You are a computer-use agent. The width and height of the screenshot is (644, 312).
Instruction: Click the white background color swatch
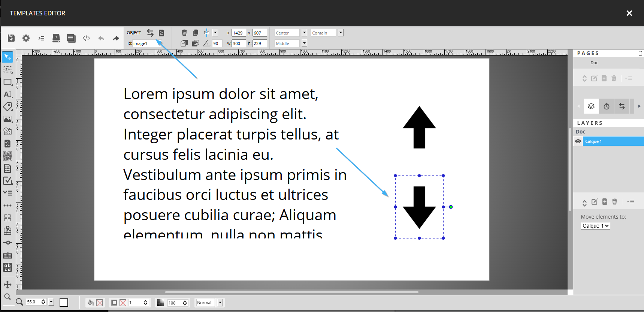pyautogui.click(x=64, y=302)
